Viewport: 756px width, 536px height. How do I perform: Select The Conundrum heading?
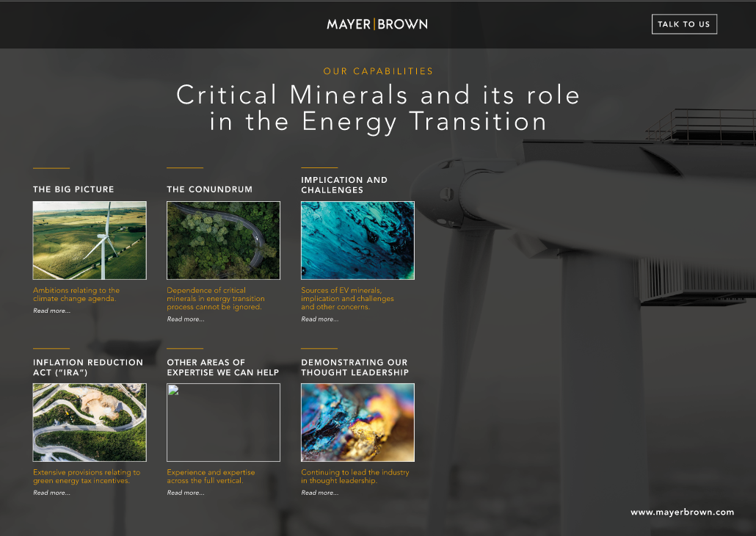209,189
